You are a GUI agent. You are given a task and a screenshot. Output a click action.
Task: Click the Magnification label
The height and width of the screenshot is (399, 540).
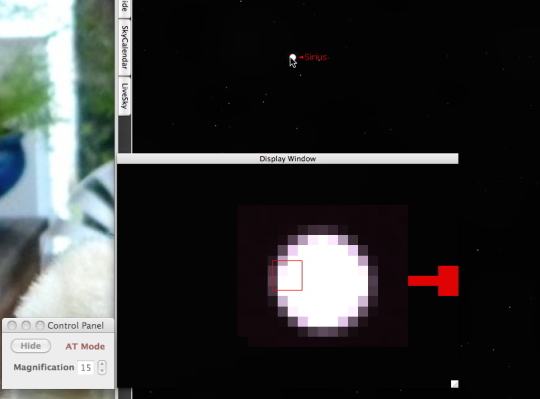coord(44,367)
